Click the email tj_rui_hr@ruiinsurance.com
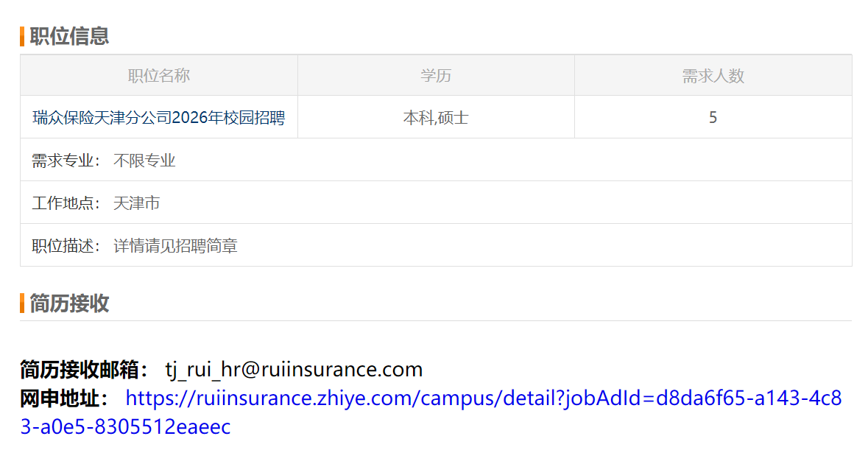Viewport: 868px width, 464px height. (x=294, y=369)
